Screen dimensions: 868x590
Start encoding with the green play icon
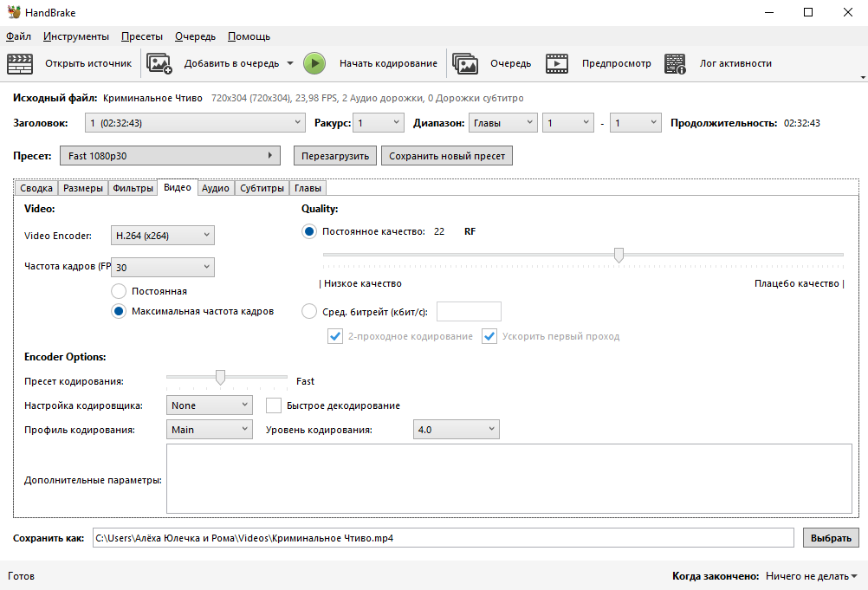coord(314,63)
